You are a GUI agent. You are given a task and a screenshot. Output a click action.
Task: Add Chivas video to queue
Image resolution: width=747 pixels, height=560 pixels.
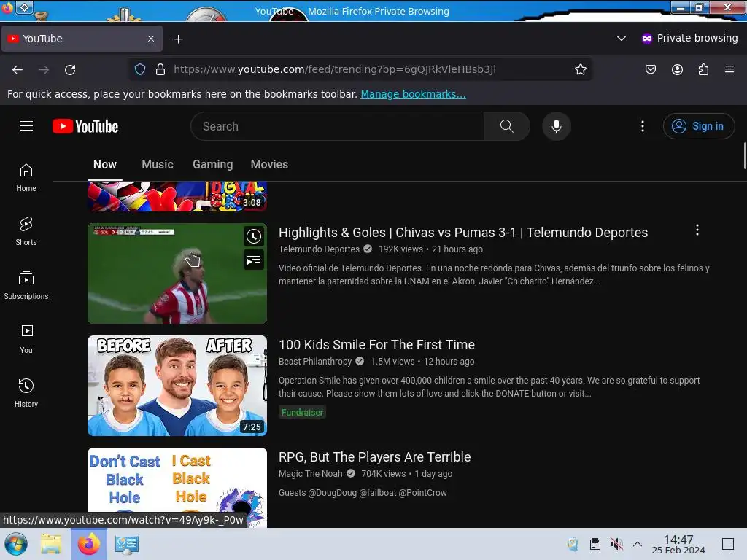pyautogui.click(x=253, y=260)
